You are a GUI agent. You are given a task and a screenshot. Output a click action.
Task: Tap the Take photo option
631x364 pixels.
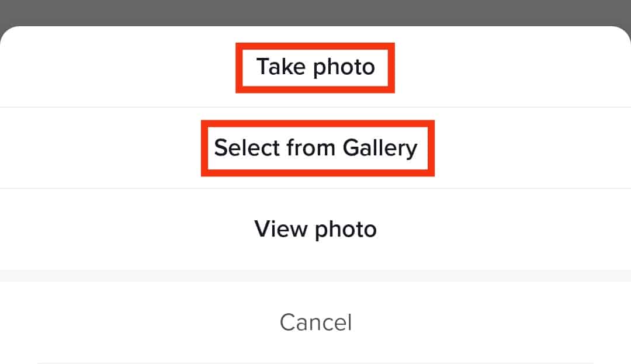tap(315, 67)
